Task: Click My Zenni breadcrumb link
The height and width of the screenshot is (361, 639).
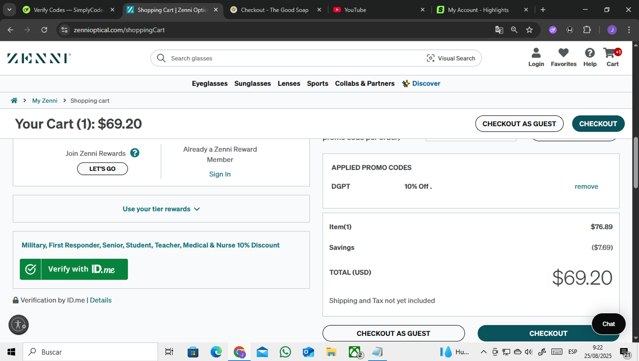Action: 44,100
